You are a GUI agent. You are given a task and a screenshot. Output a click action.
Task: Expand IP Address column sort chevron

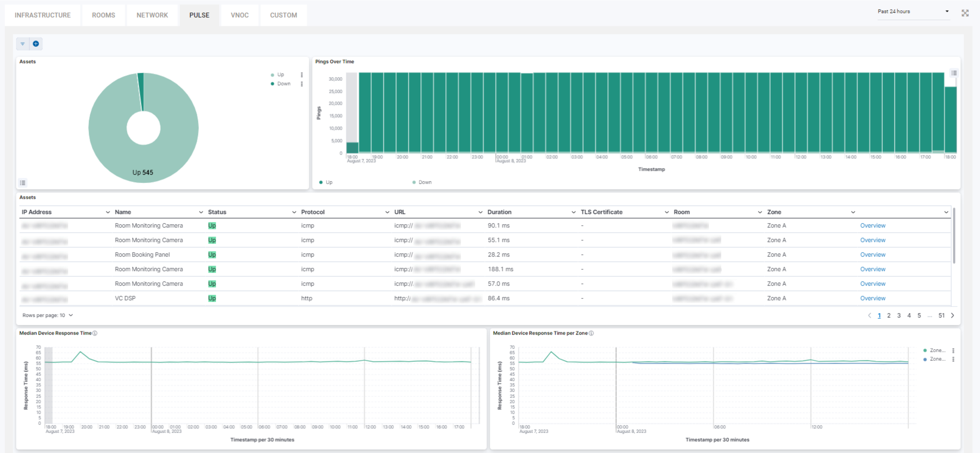tap(108, 212)
